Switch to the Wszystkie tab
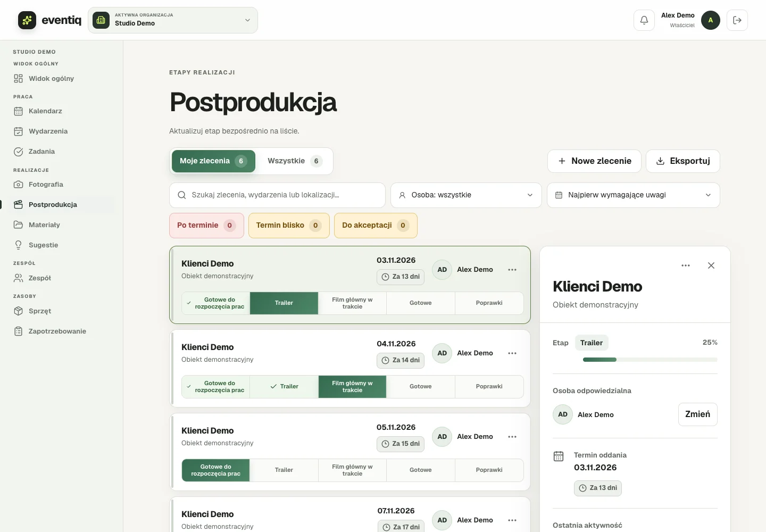The width and height of the screenshot is (766, 532). coord(295,161)
